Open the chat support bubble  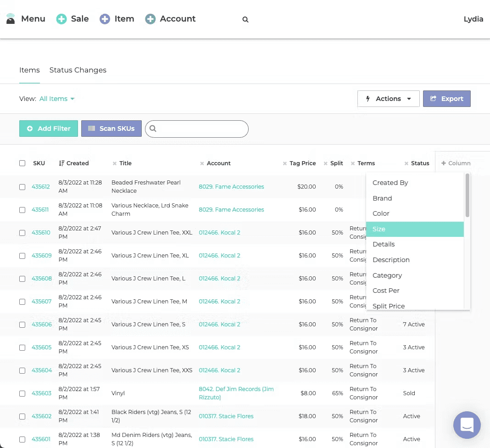pos(467,425)
